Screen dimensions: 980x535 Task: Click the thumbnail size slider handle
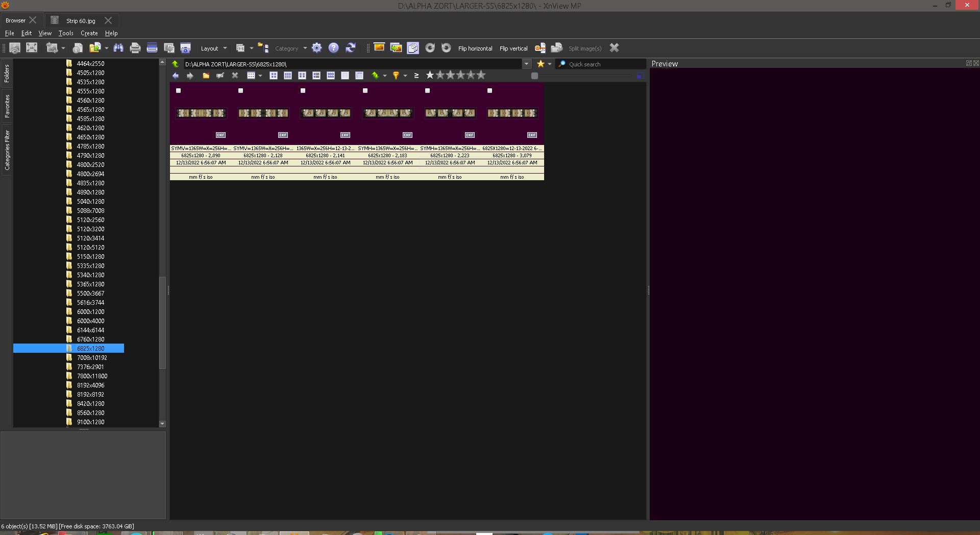pos(534,76)
